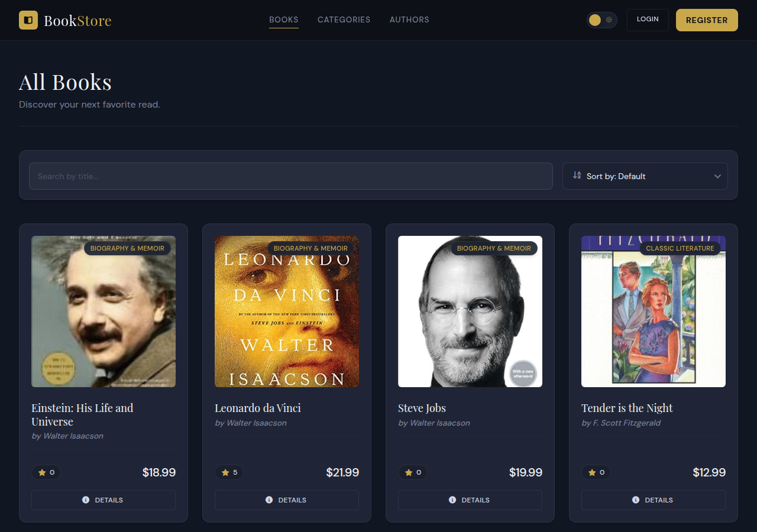Viewport: 757px width, 532px height.
Task: Click the info icon in Einstein's Details button
Action: click(x=86, y=500)
